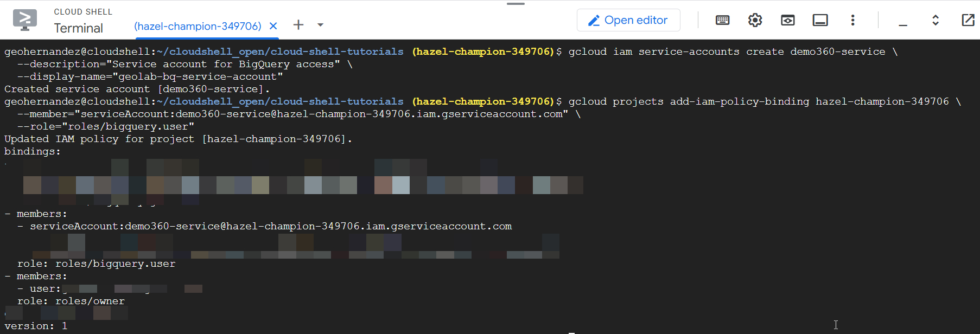Click the Cloud Shell terminal logo icon
980x334 pixels.
[x=25, y=20]
